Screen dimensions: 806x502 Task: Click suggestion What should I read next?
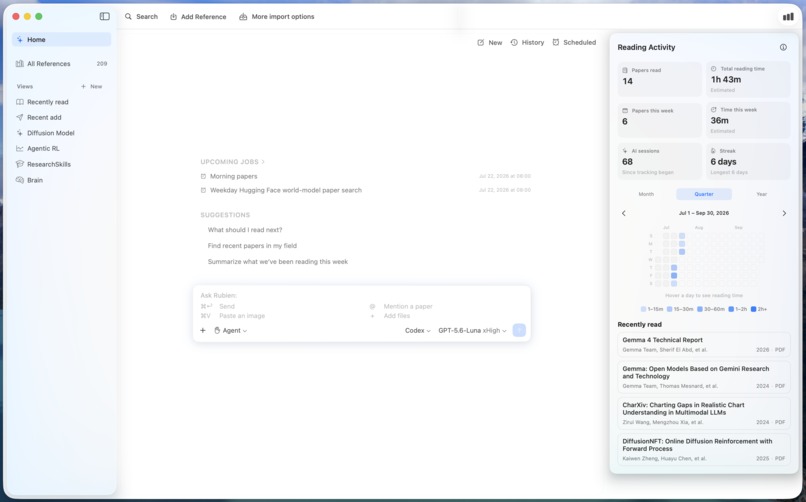(x=245, y=230)
